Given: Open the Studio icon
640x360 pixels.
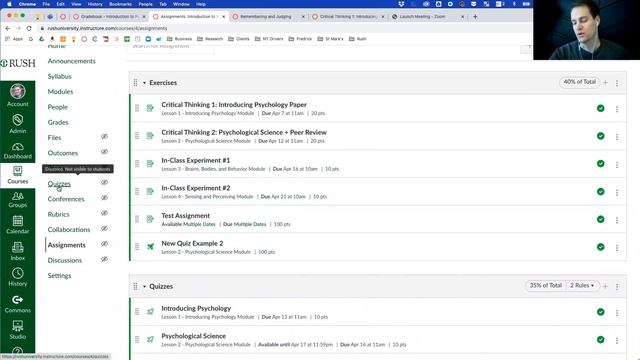Looking at the screenshot, I should coord(18,330).
